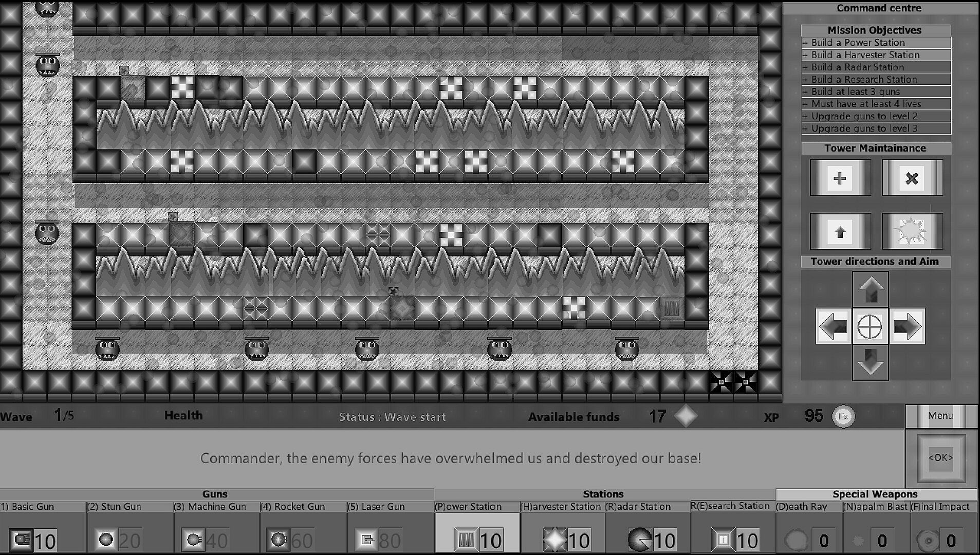This screenshot has height=555, width=980.
Task: Click the 'Health' label
Action: tap(183, 415)
